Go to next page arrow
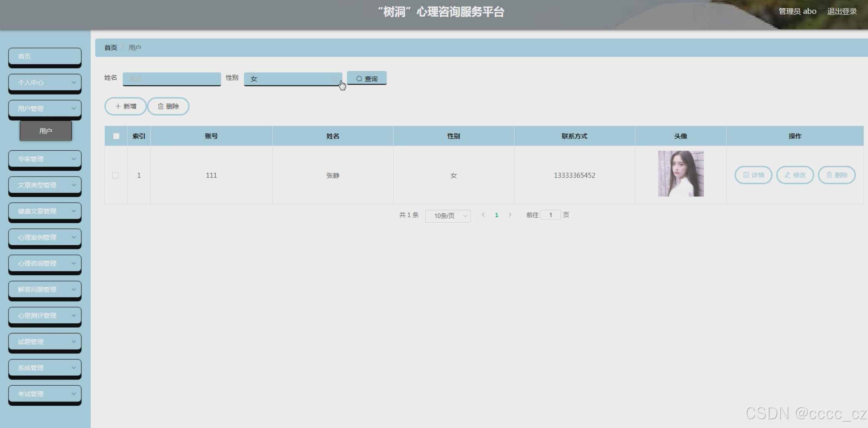 click(x=510, y=215)
